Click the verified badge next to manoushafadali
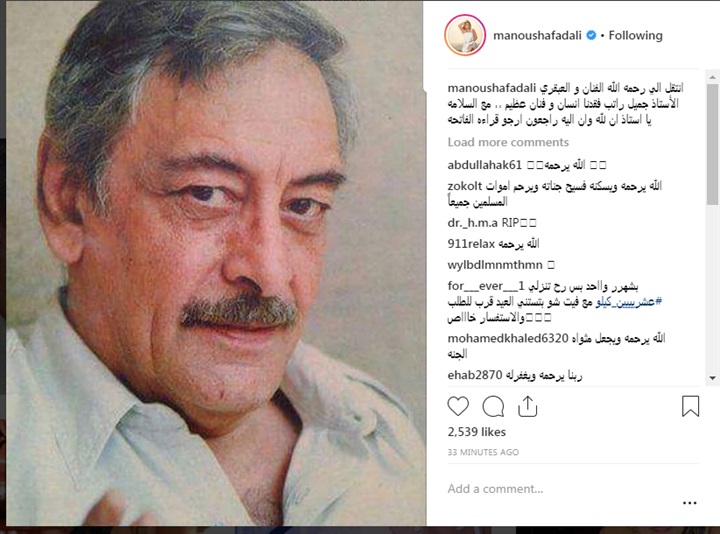This screenshot has height=534, width=720. point(591,35)
